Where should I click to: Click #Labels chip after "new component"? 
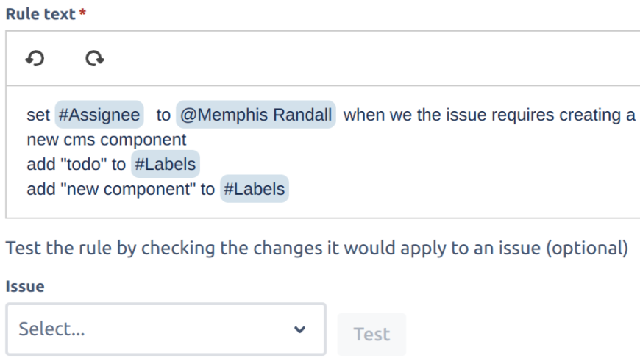click(x=254, y=189)
